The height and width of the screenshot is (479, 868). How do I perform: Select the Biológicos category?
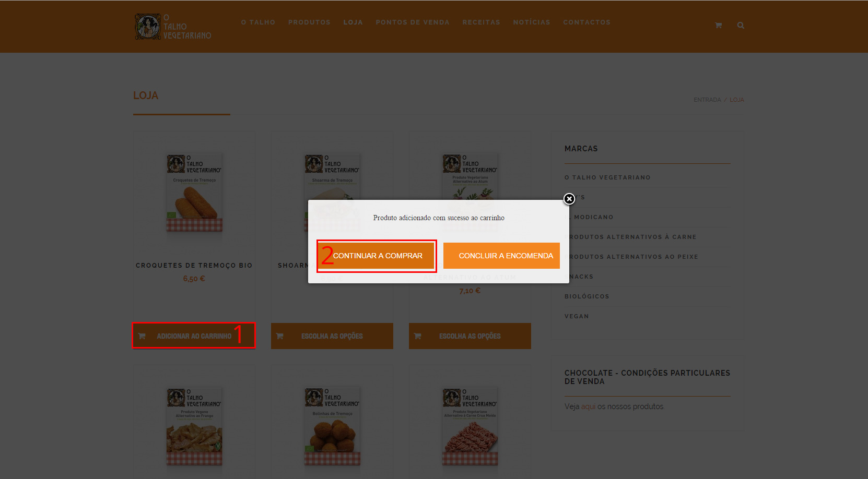[x=587, y=296]
